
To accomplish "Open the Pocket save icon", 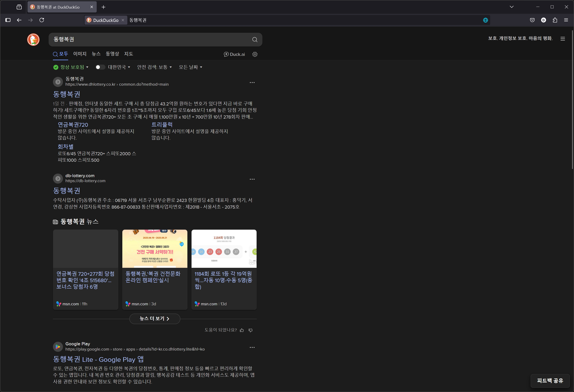I will click(x=532, y=20).
